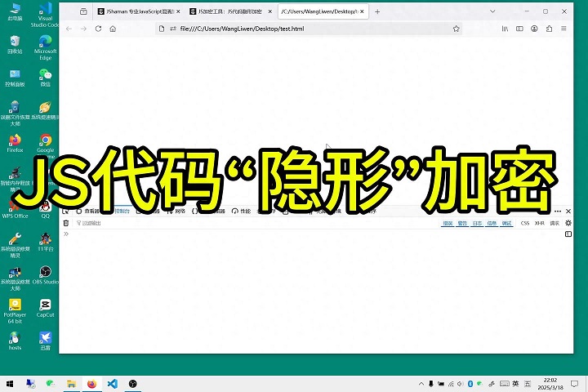The height and width of the screenshot is (392, 588).
Task: Close the JS加密工具 tab
Action: click(270, 11)
